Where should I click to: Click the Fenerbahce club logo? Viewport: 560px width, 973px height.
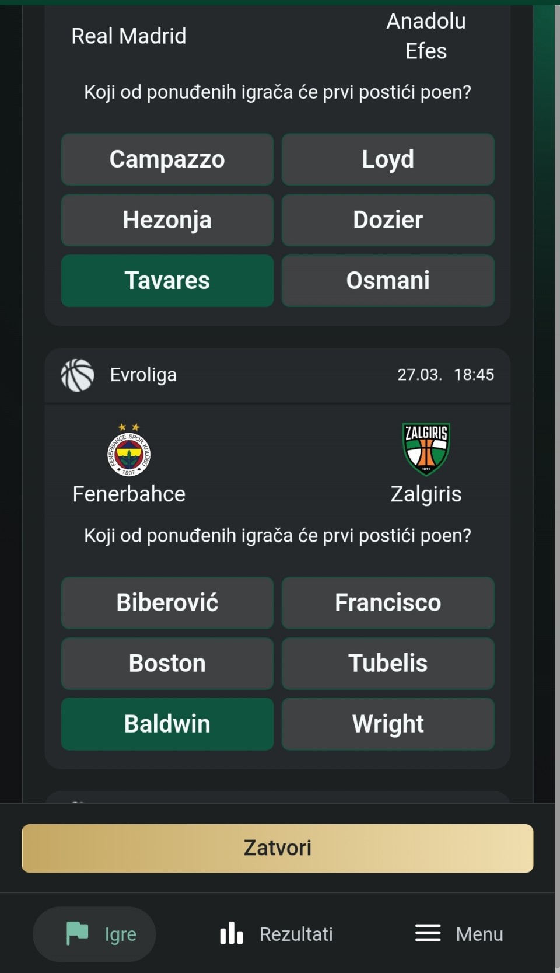(x=129, y=451)
